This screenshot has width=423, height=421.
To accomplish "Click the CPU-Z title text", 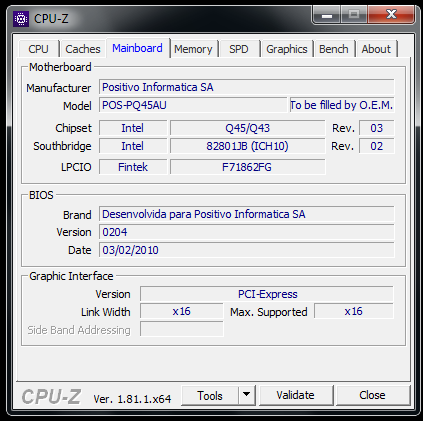I will (51, 19).
